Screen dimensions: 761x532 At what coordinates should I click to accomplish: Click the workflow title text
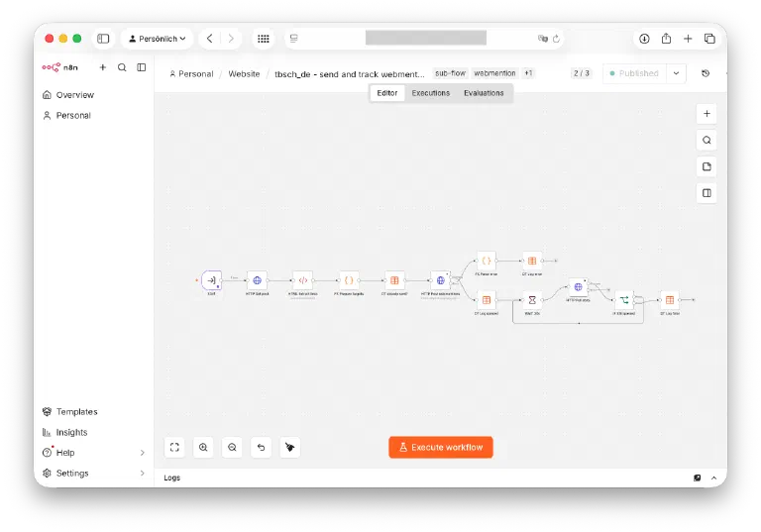[x=350, y=73]
